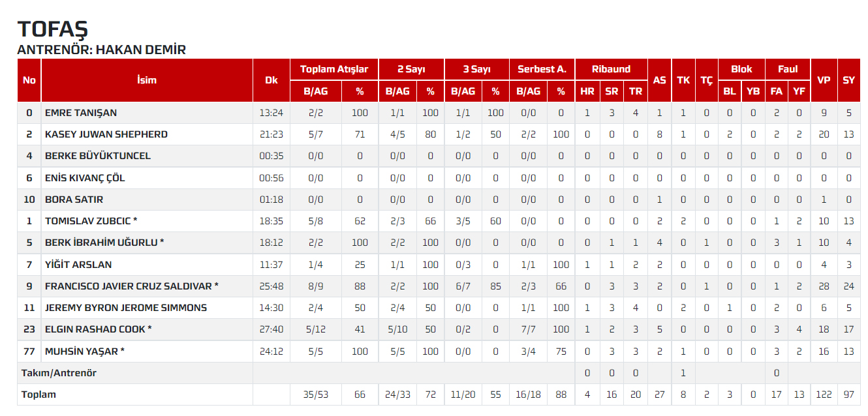The width and height of the screenshot is (868, 416).
Task: Click the Toplam totals row label
Action: coord(39,394)
